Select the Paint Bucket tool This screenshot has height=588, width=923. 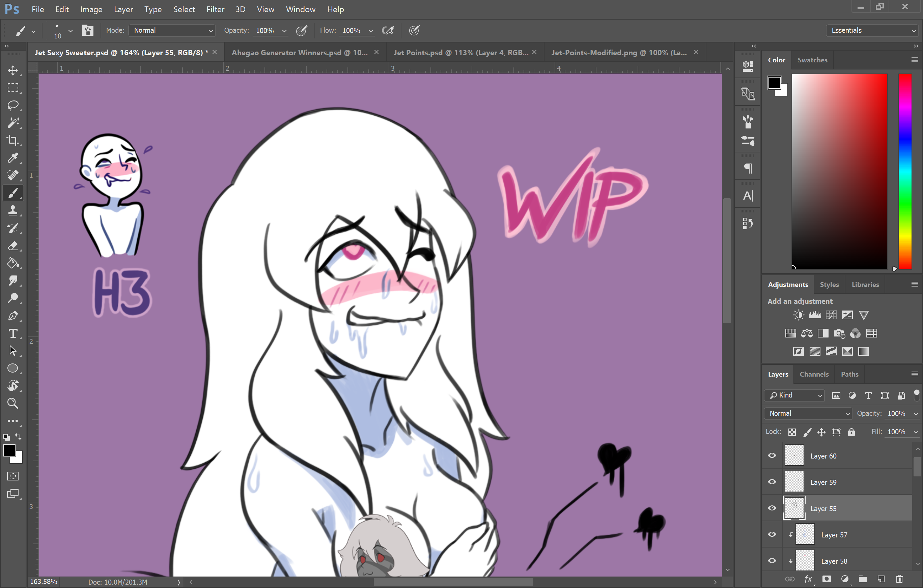[13, 263]
